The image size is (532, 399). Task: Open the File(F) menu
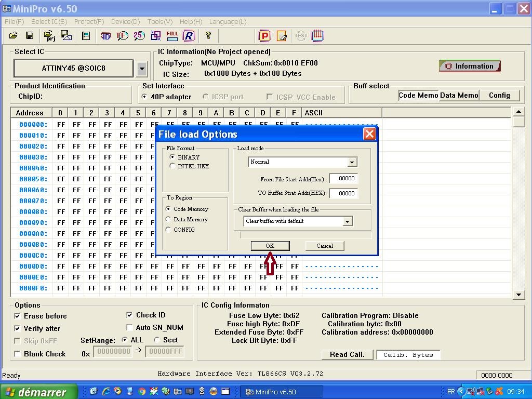(x=14, y=22)
